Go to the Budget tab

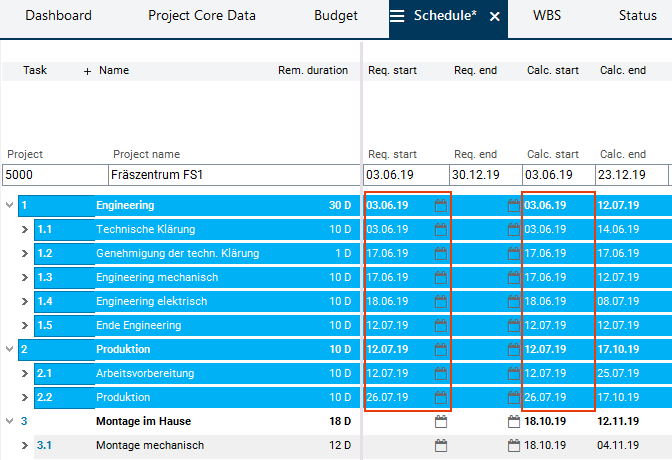[x=336, y=16]
